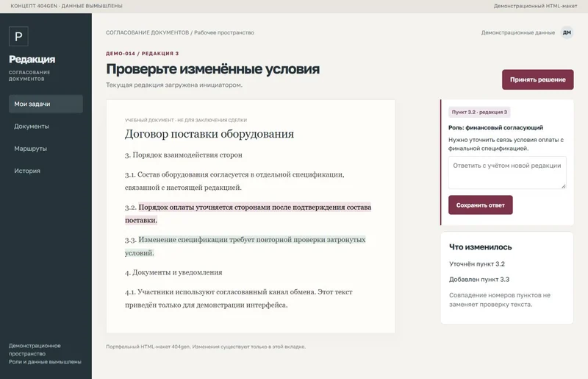Viewport: 588px width, 379px height.
Task: Click the highlighted clause 3.2 text
Action: point(248,213)
